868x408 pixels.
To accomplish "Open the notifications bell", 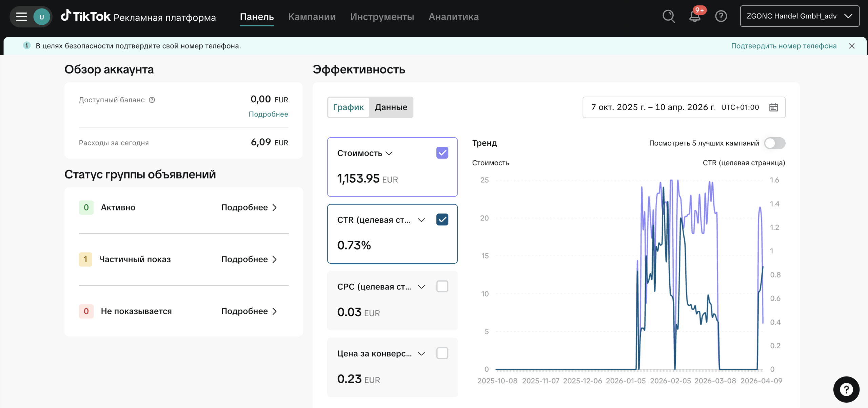I will [694, 16].
